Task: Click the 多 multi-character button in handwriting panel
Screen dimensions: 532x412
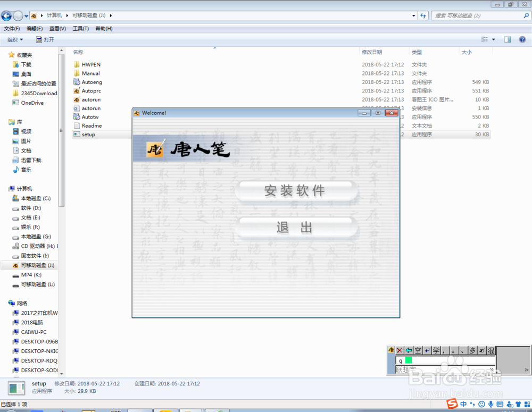Action: coord(472,350)
